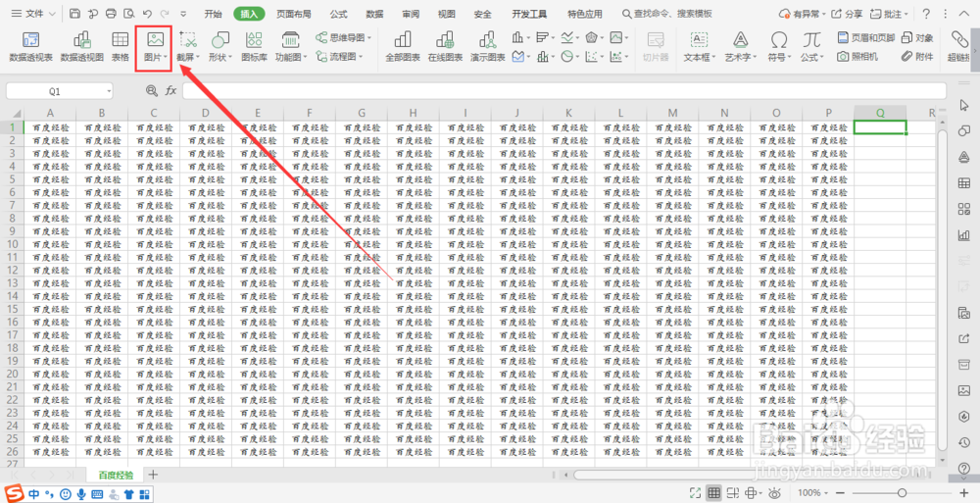Open the 图标库 icon library
The image size is (980, 503).
(254, 47)
